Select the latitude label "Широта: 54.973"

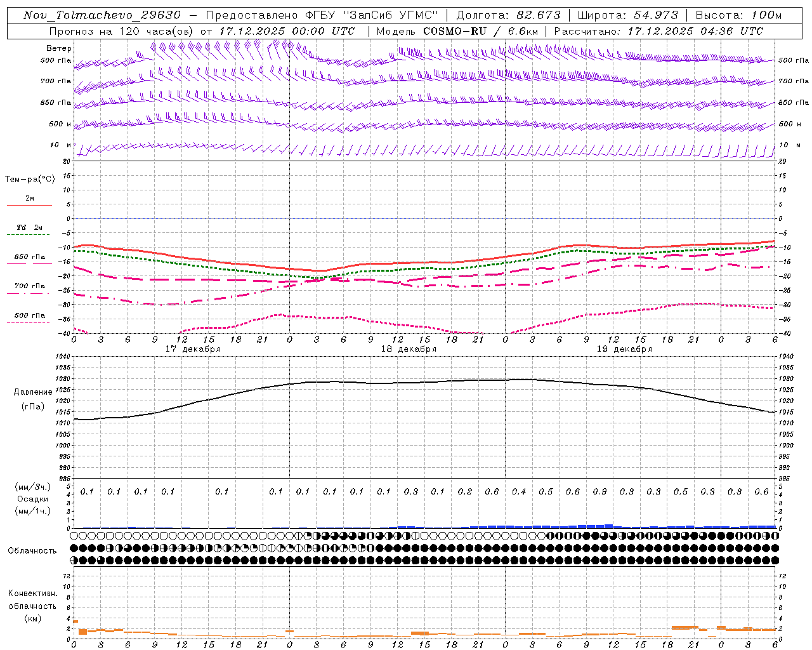[x=627, y=15]
